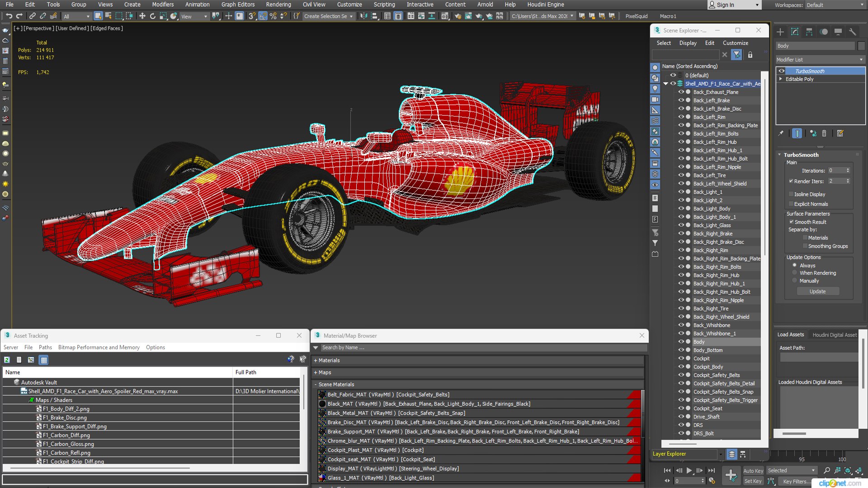Click Remove modifier trash icon
This screenshot has width=868, height=488.
click(x=824, y=133)
